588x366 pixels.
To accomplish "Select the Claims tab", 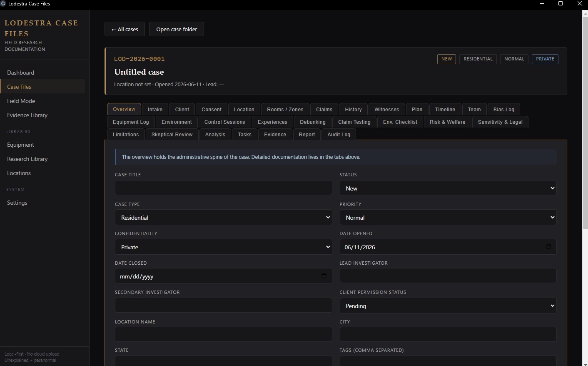I will (x=324, y=109).
